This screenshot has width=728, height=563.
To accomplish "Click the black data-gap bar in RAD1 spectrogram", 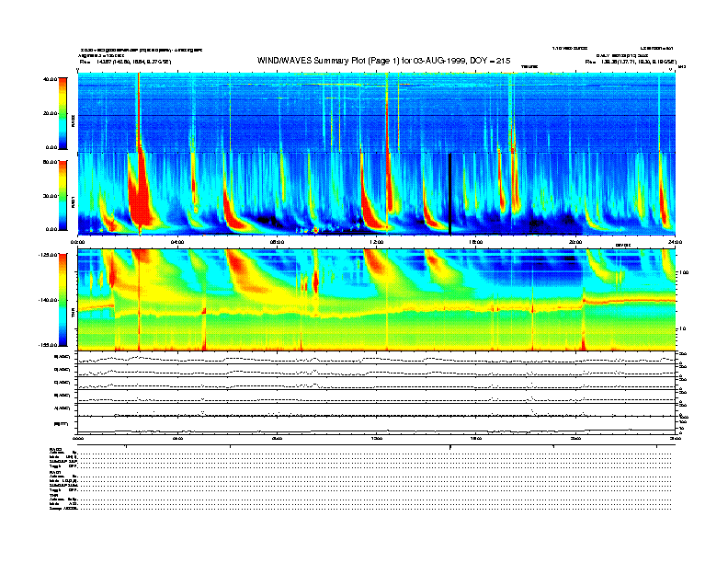I will (x=449, y=194).
